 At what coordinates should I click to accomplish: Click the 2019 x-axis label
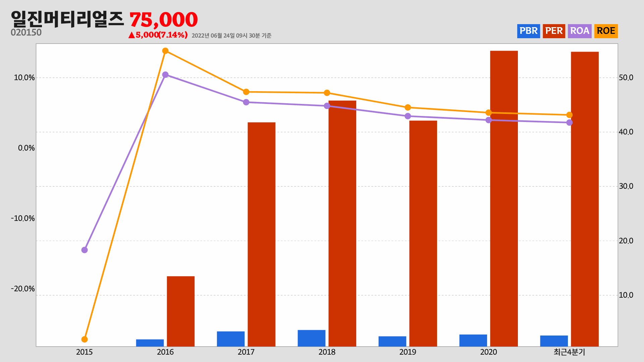[408, 352]
